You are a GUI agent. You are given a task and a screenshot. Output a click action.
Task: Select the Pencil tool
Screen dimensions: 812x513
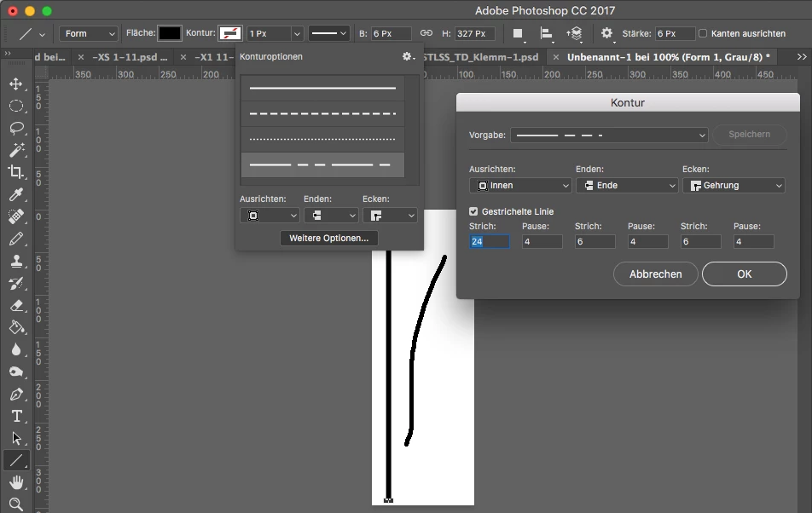16,239
